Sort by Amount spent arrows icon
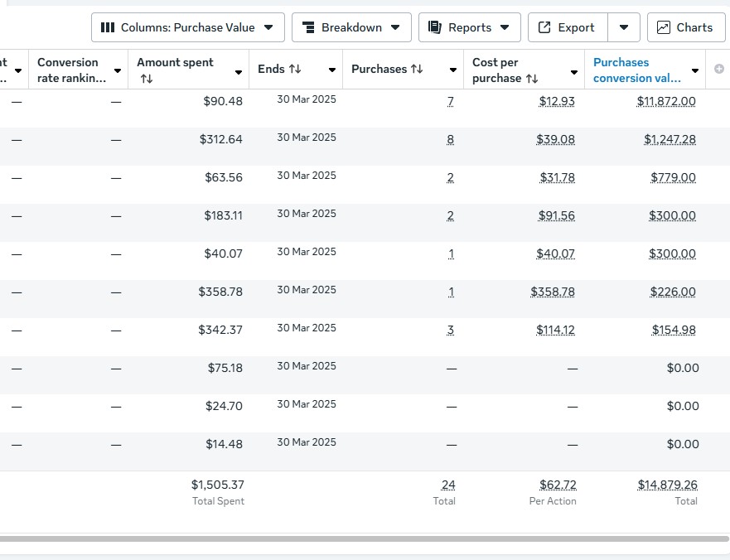Viewport: 730px width, 560px height. coord(147,79)
